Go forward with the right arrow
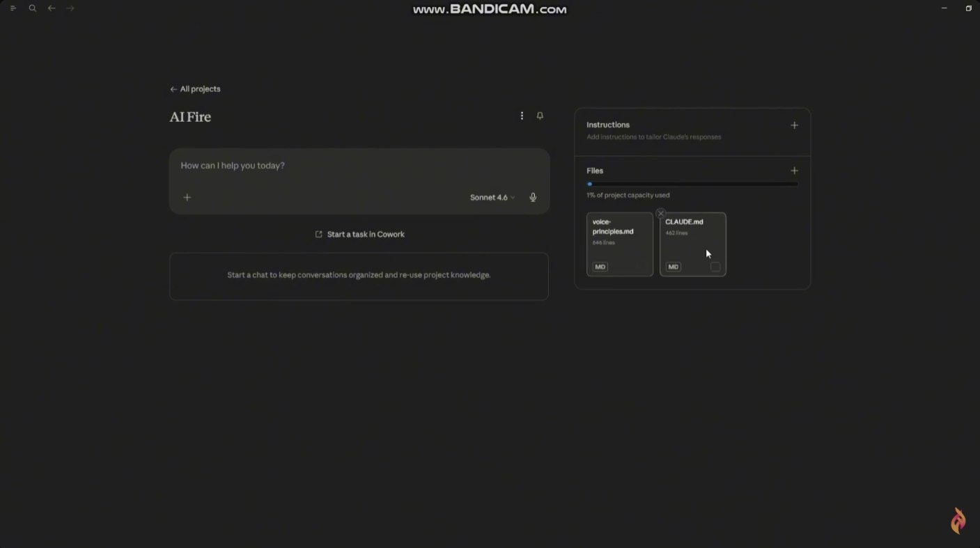 (70, 8)
